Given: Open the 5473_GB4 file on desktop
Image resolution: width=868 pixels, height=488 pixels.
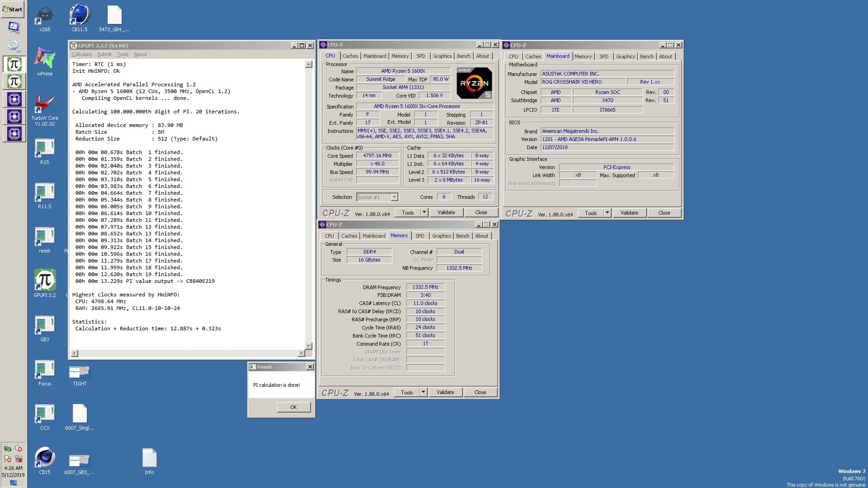Looking at the screenshot, I should 114,19.
